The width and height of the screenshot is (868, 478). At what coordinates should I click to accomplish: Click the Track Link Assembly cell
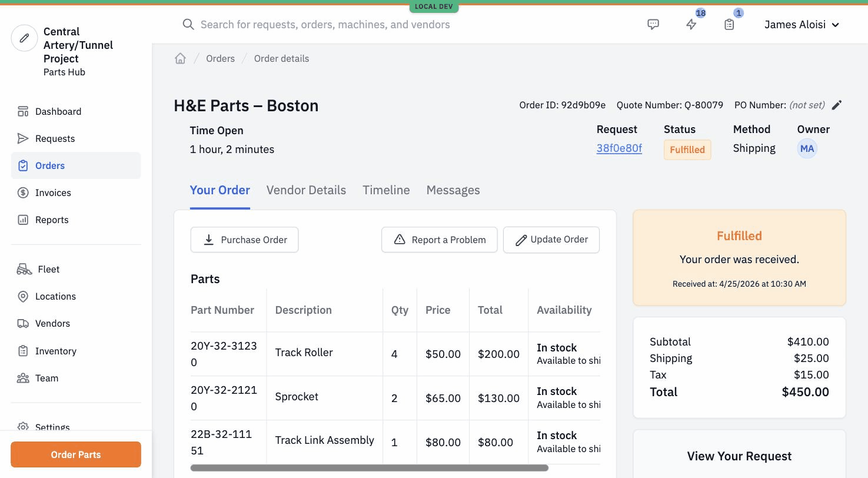click(324, 440)
